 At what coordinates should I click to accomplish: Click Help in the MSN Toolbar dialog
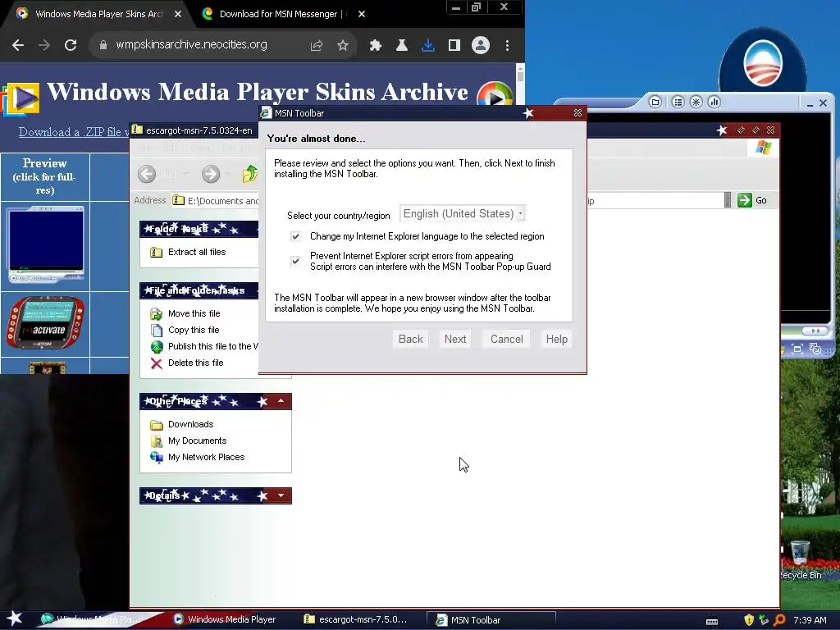click(x=557, y=339)
